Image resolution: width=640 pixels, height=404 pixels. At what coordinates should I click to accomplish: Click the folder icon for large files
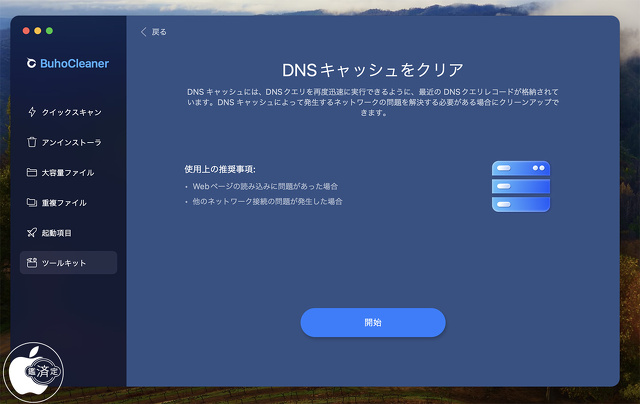32,172
